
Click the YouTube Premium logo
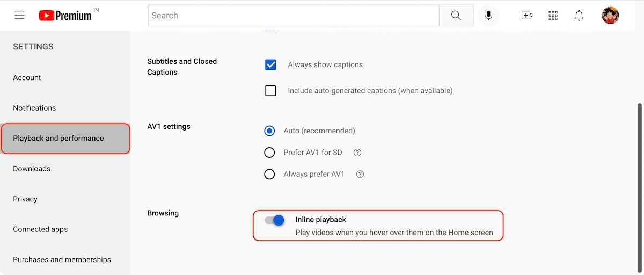[x=65, y=16]
